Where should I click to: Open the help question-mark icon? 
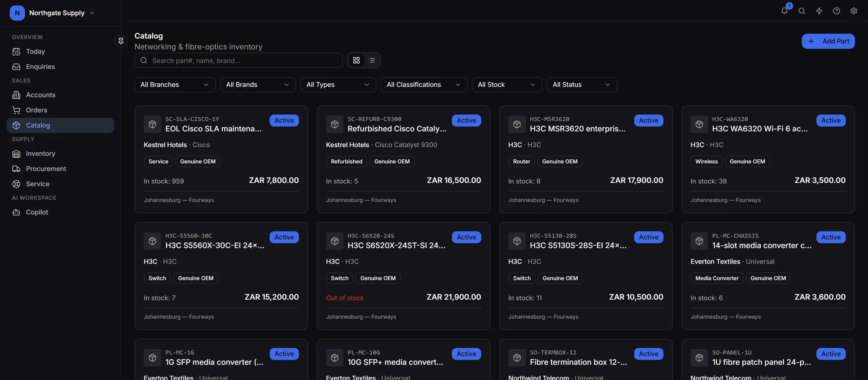(836, 11)
